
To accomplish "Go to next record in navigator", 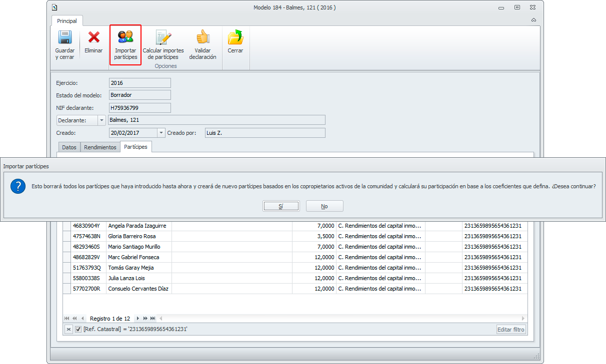I will [x=138, y=319].
